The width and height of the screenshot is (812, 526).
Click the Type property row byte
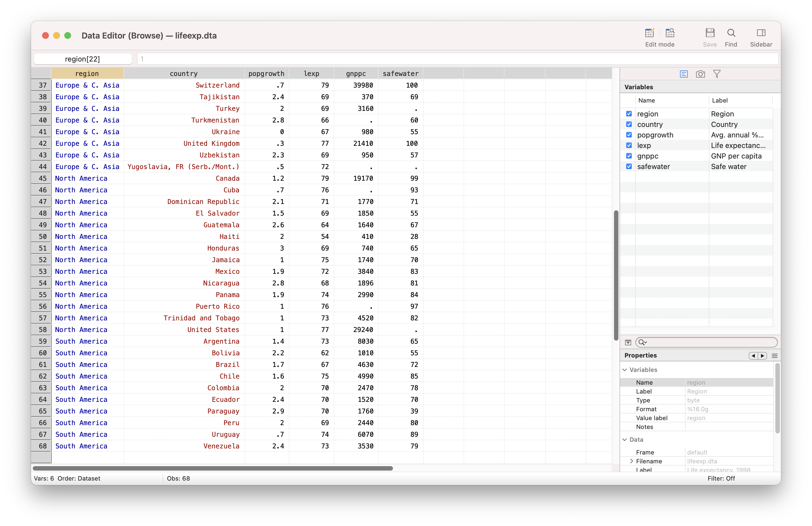click(x=697, y=400)
